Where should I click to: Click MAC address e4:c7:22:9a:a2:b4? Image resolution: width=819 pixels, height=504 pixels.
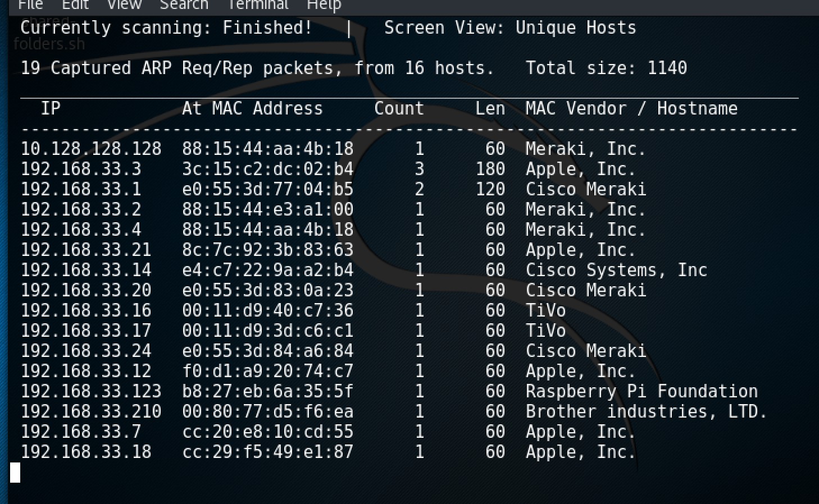[x=268, y=270]
